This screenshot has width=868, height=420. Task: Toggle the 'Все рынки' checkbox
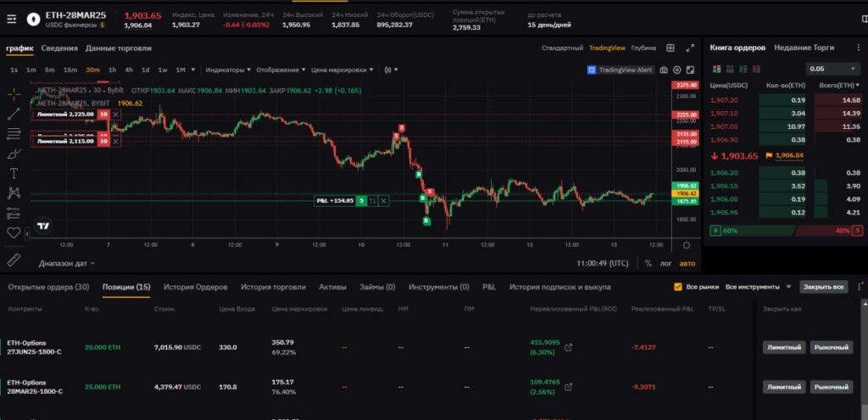678,287
